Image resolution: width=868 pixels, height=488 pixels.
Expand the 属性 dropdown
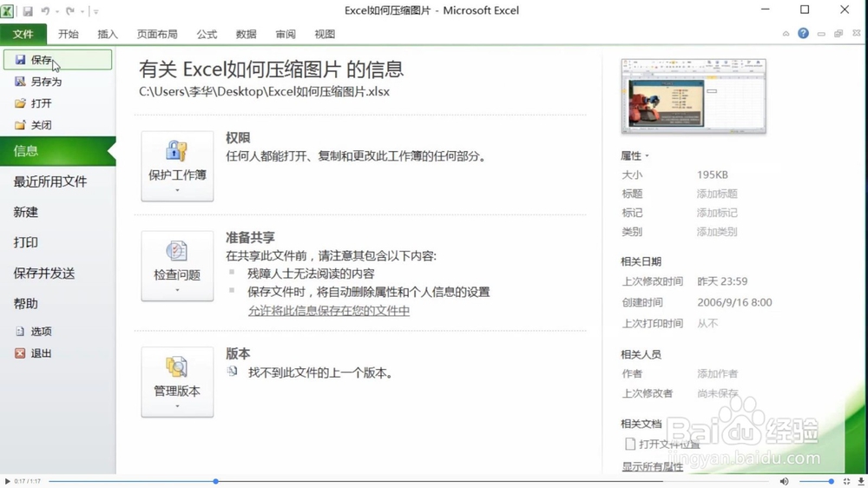click(635, 156)
